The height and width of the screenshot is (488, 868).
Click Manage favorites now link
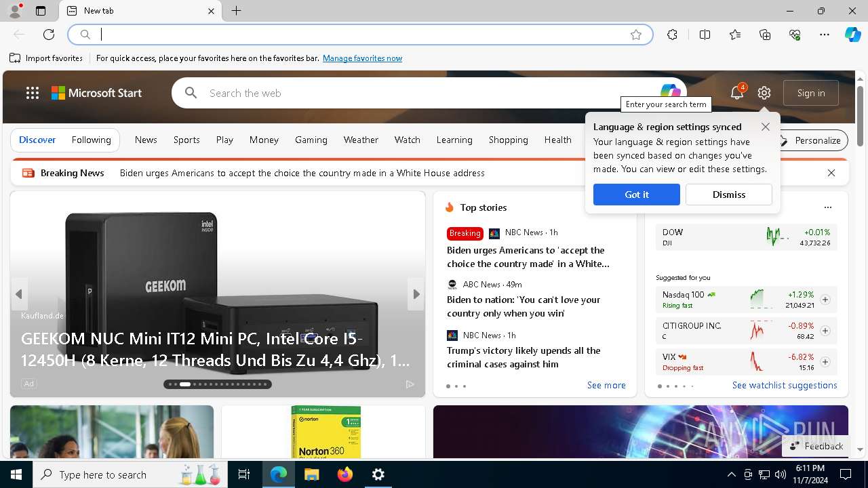(362, 58)
